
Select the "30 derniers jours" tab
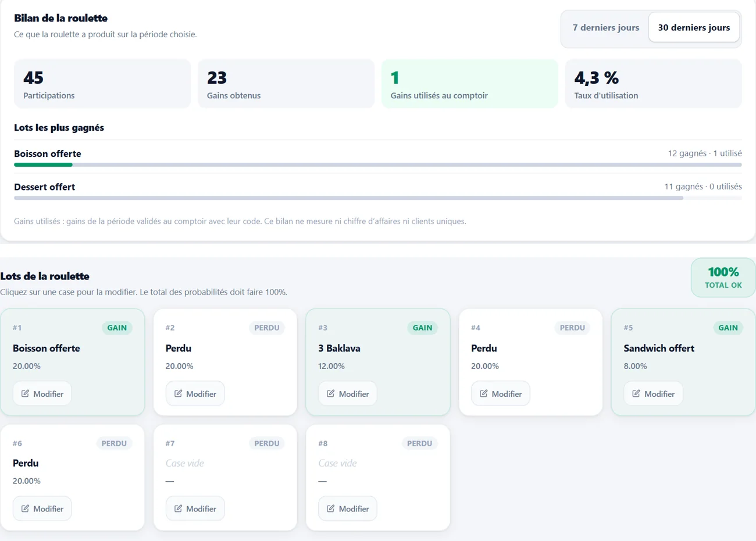coord(694,27)
